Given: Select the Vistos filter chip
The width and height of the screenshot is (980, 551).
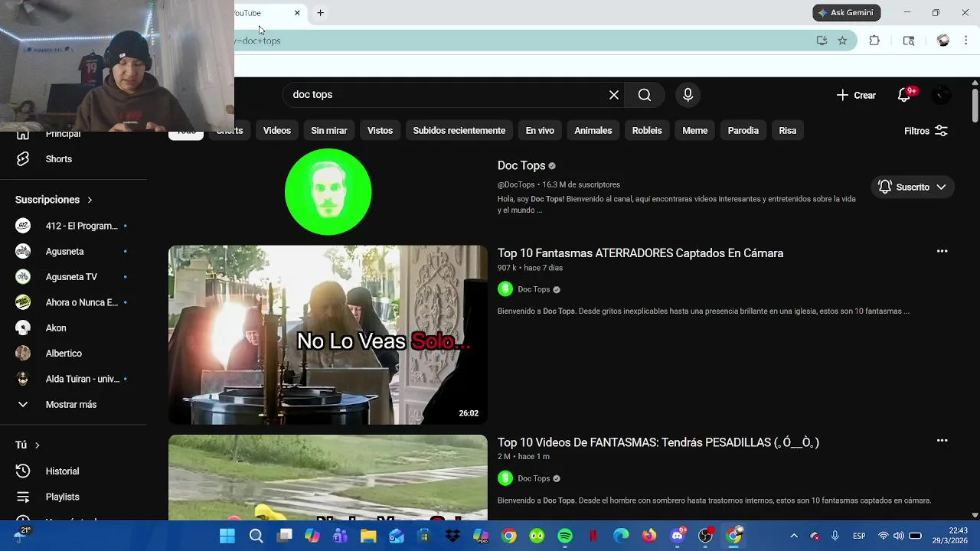Looking at the screenshot, I should tap(380, 131).
